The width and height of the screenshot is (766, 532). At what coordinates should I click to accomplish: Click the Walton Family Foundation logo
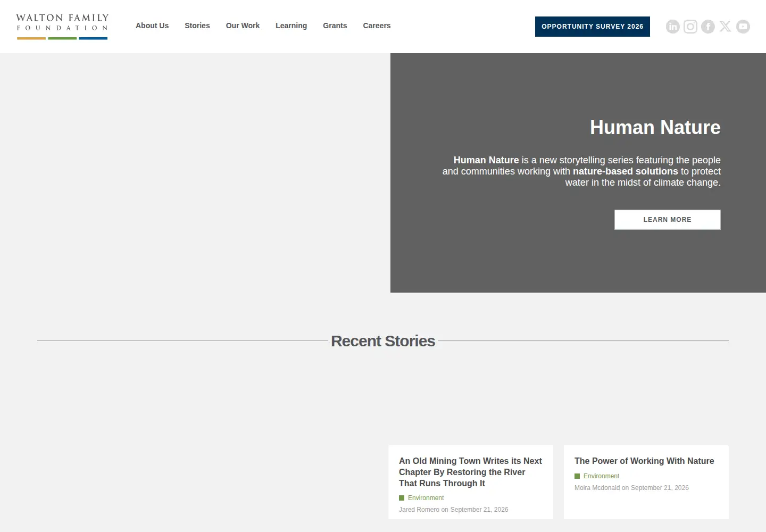[x=62, y=27]
